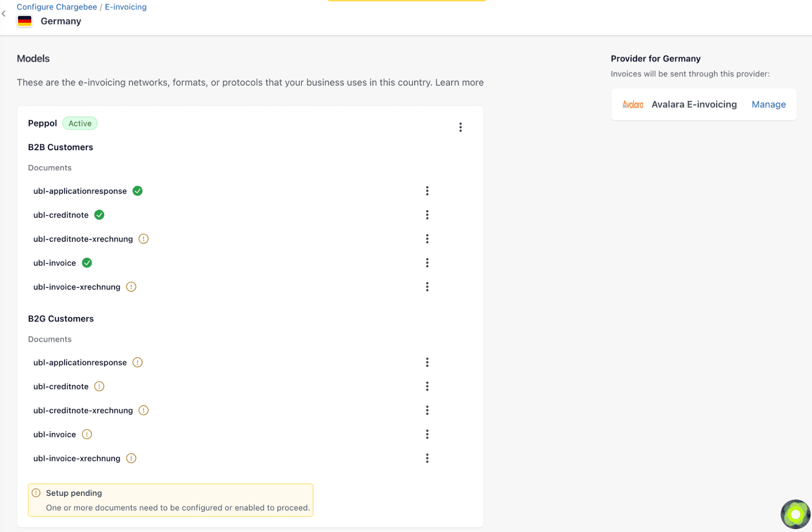Click the back arrow beside the breadcrumb
812x532 pixels.
4,14
